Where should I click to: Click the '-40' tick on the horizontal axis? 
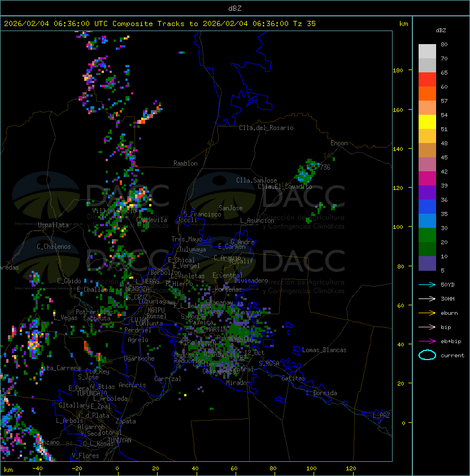tap(37, 469)
